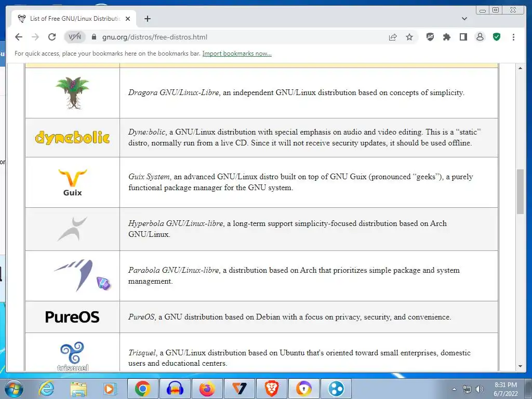Click the page scrollbar up arrow
The image size is (532, 399).
(520, 68)
